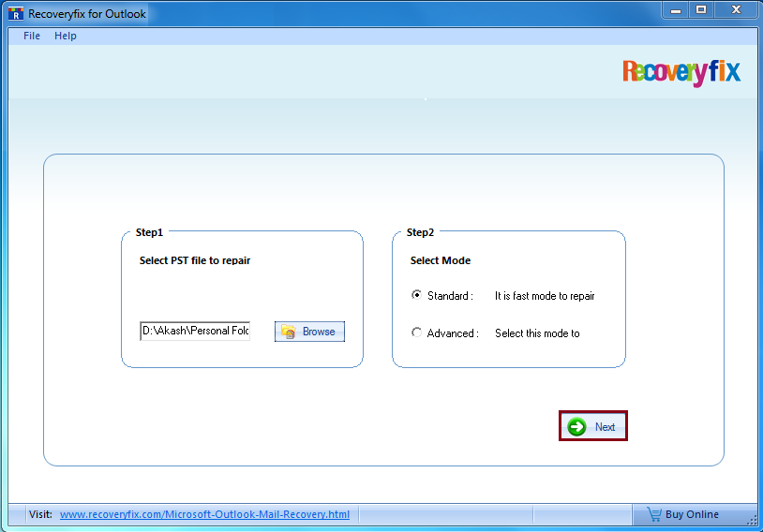Click "It is fast mode to repair" text

545,296
